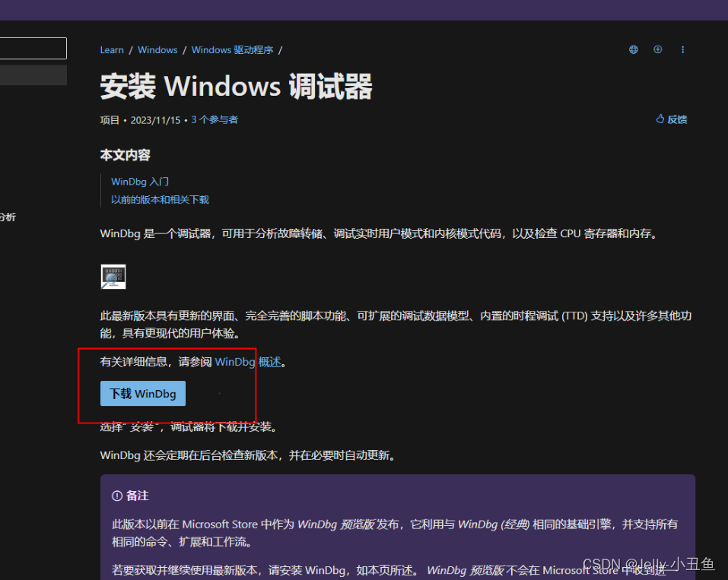
Task: Open the Learn breadcrumb link
Action: (112, 50)
